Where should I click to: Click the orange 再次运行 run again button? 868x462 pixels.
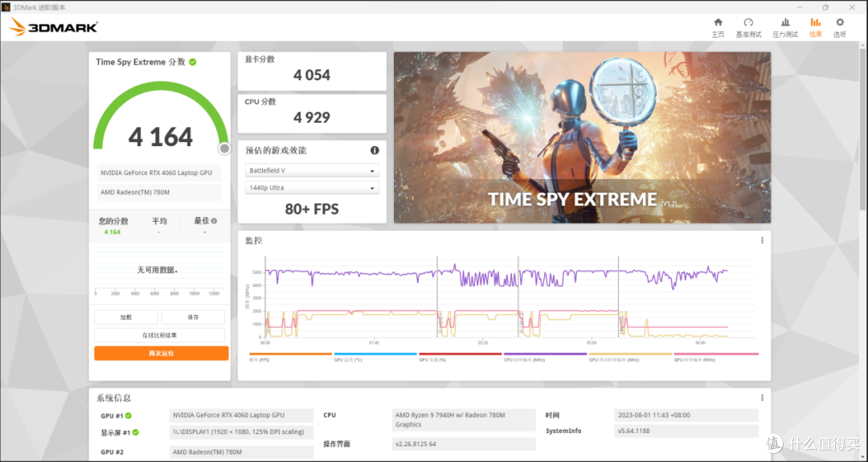coord(161,353)
